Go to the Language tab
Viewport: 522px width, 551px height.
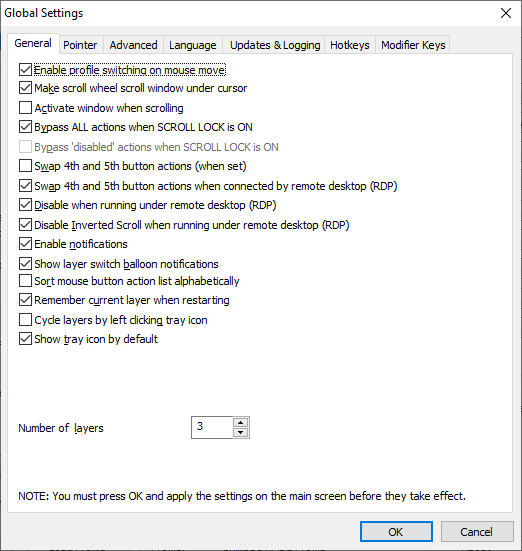pos(193,45)
